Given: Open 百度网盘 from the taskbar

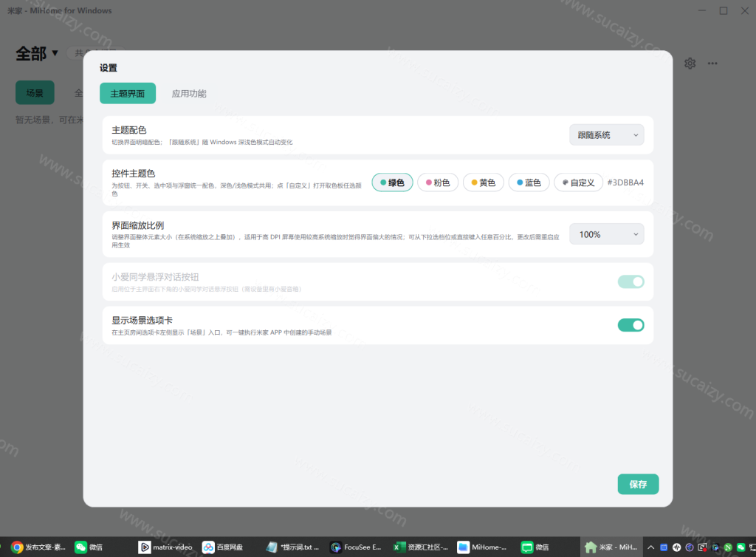Looking at the screenshot, I should tap(223, 547).
